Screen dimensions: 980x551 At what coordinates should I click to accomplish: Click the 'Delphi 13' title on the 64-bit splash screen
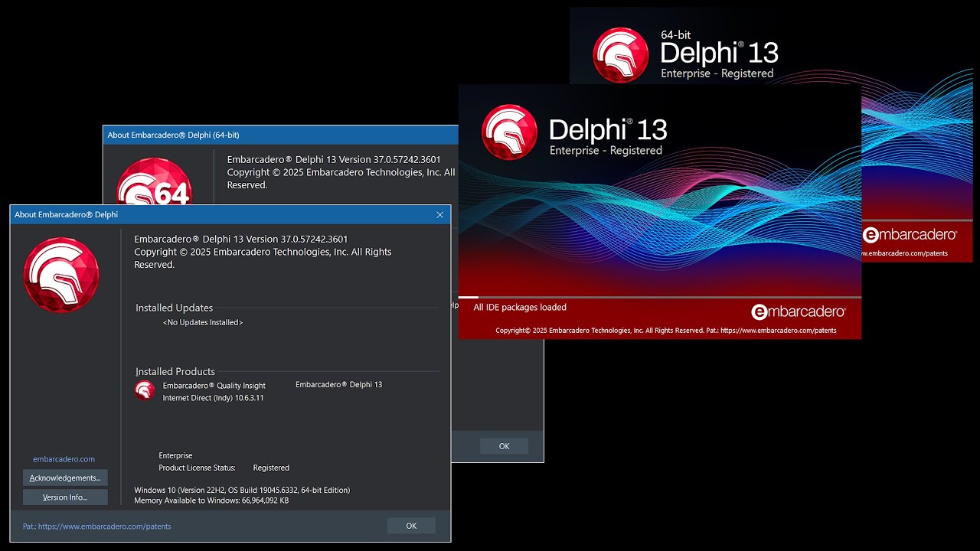pos(720,53)
